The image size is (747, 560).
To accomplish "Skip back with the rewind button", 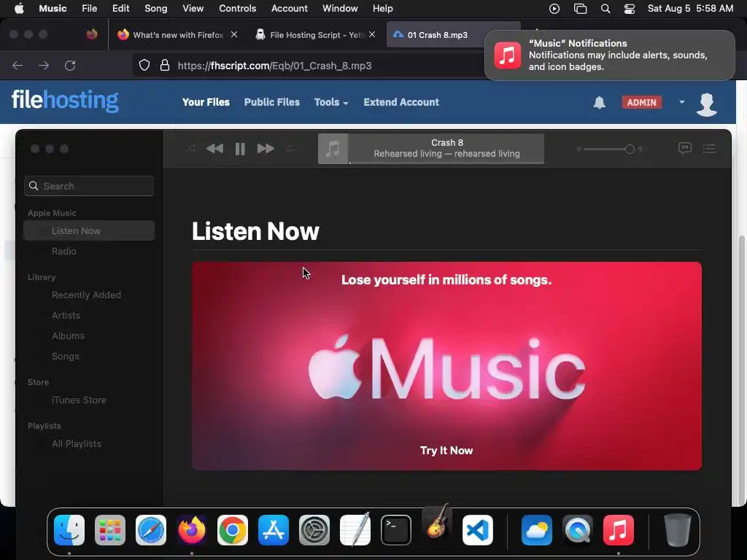I will point(215,149).
